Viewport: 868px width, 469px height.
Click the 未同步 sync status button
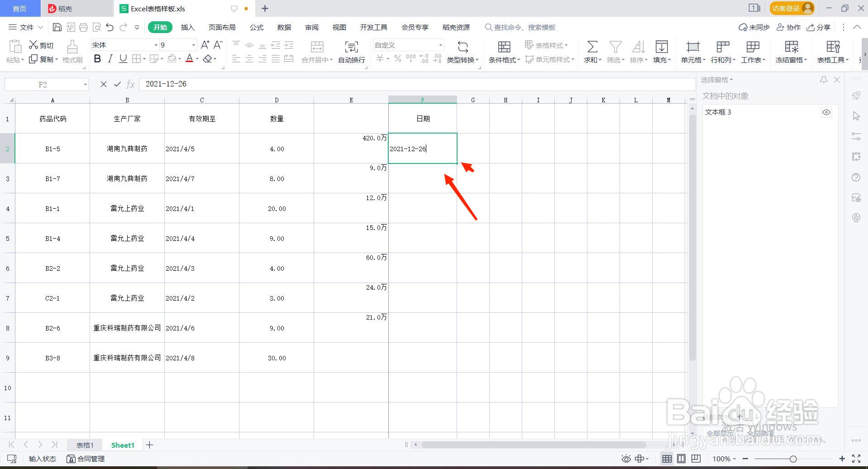pos(754,28)
